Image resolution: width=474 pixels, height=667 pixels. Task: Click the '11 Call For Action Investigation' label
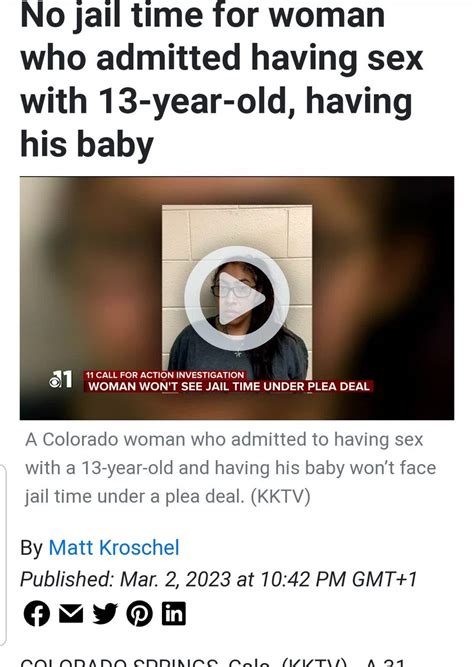(165, 375)
